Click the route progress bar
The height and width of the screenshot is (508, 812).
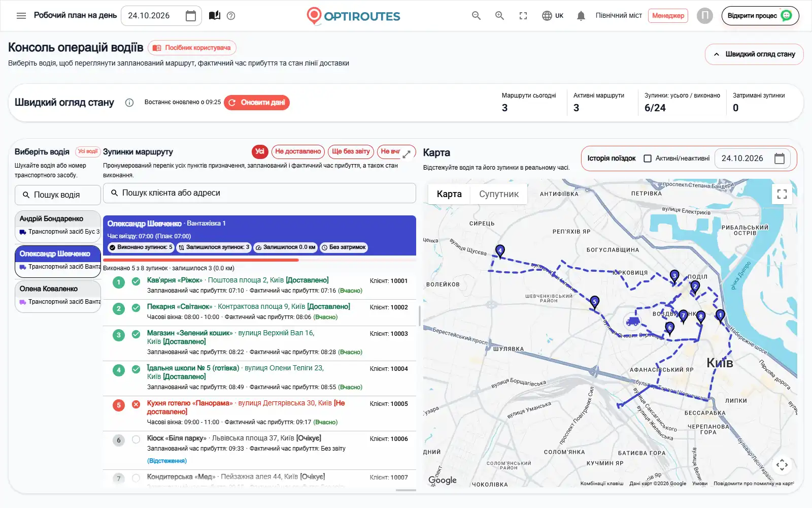[x=259, y=260]
